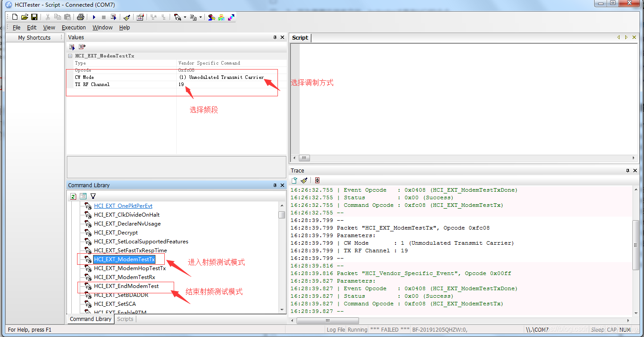Click the first icon in Values toolbar
The image size is (644, 337).
coord(72,46)
